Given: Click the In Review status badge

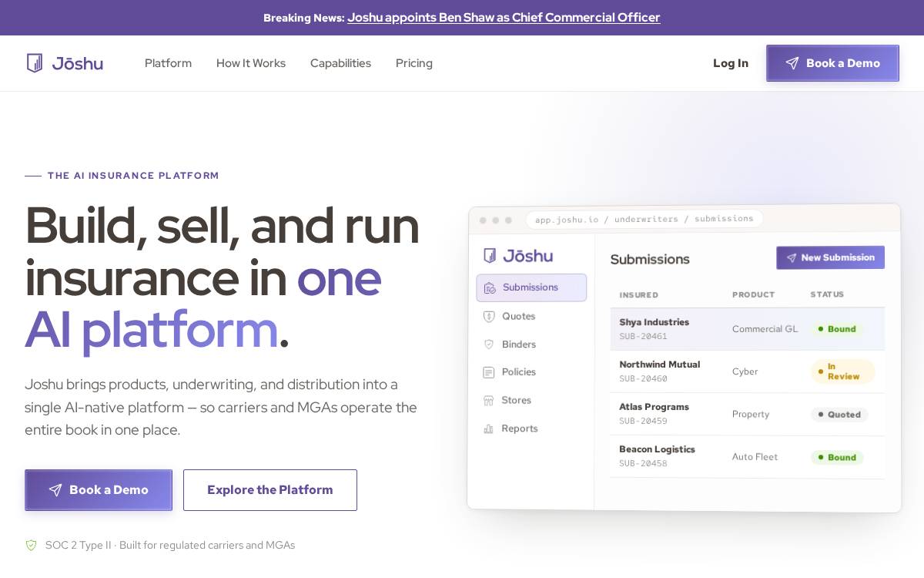Looking at the screenshot, I should pyautogui.click(x=842, y=371).
